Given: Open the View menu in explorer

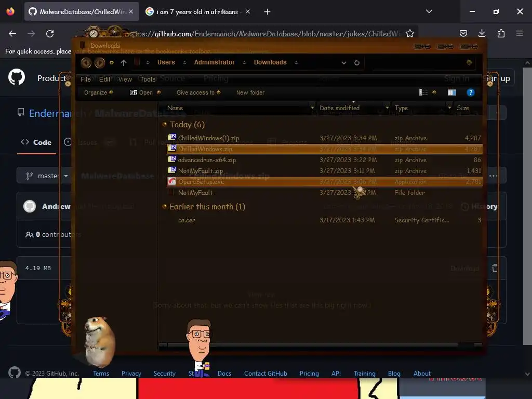Looking at the screenshot, I should click(x=125, y=79).
